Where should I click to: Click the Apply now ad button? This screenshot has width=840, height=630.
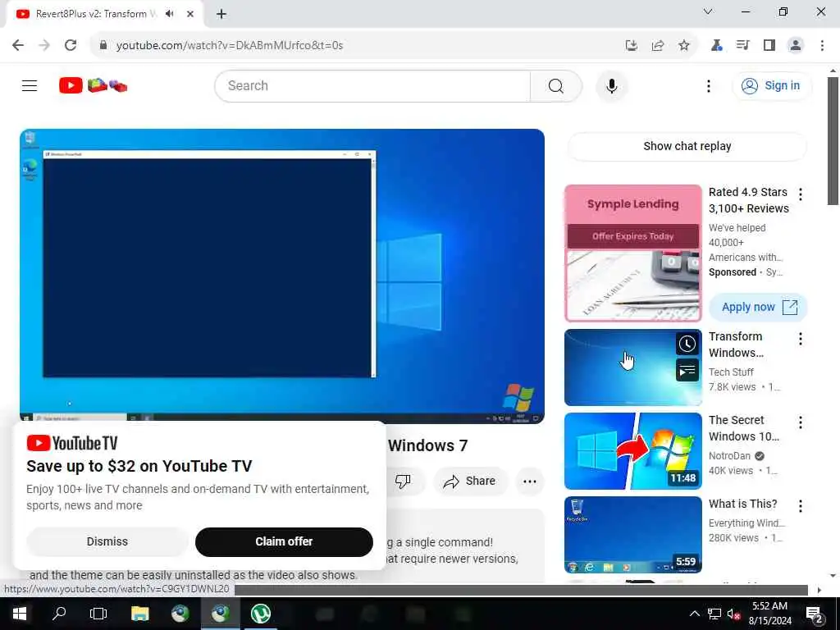click(x=758, y=308)
